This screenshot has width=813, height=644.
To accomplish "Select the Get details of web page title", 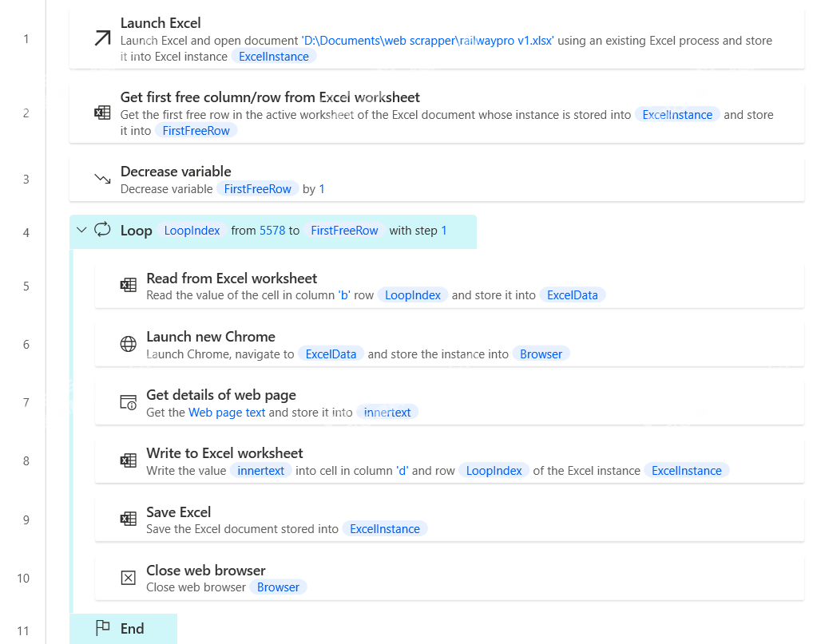I will 221,395.
